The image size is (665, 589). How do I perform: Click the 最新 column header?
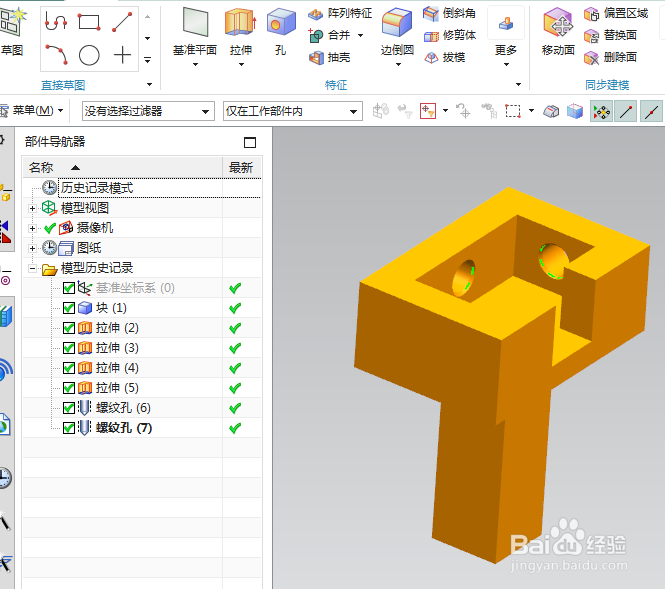[241, 168]
